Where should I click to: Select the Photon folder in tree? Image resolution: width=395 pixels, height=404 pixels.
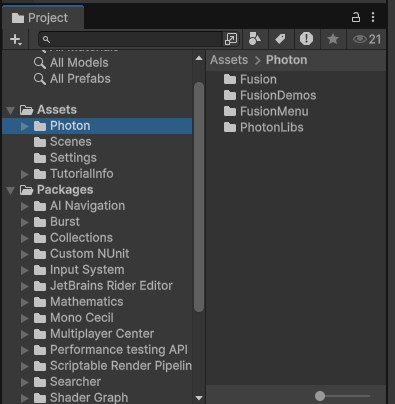click(x=97, y=126)
